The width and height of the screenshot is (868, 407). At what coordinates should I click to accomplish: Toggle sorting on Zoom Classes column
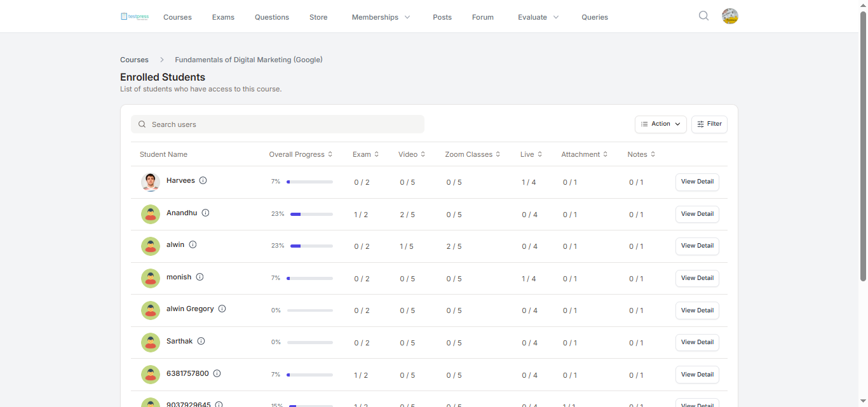[472, 154]
